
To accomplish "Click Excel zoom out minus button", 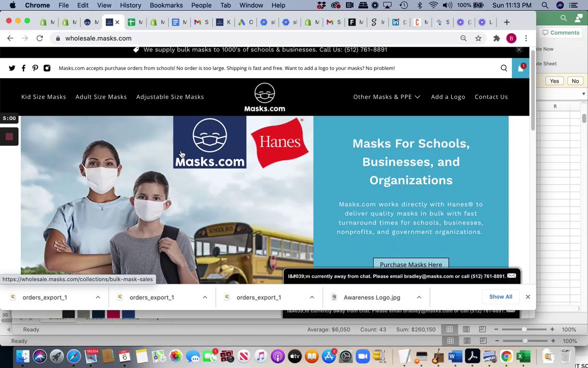I will click(496, 329).
